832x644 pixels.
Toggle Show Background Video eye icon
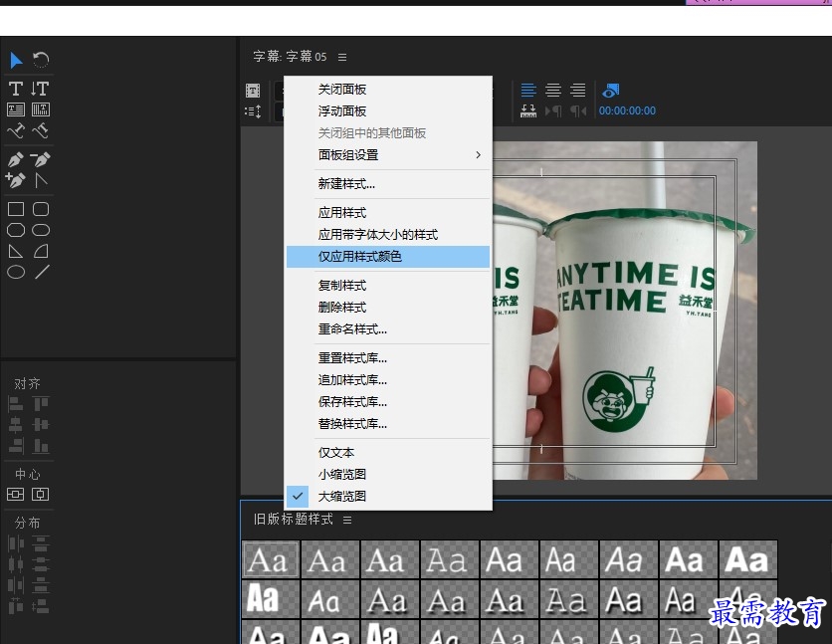[x=611, y=91]
